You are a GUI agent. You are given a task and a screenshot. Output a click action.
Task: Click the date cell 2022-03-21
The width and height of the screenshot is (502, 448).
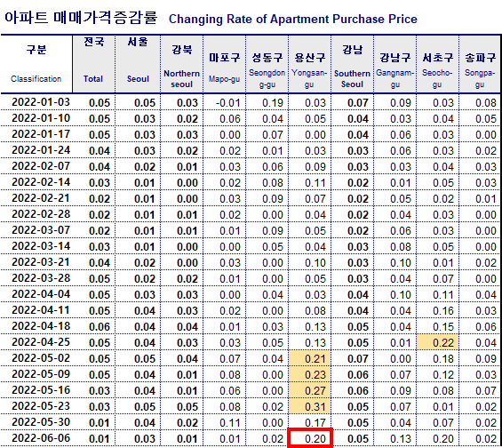[41, 262]
